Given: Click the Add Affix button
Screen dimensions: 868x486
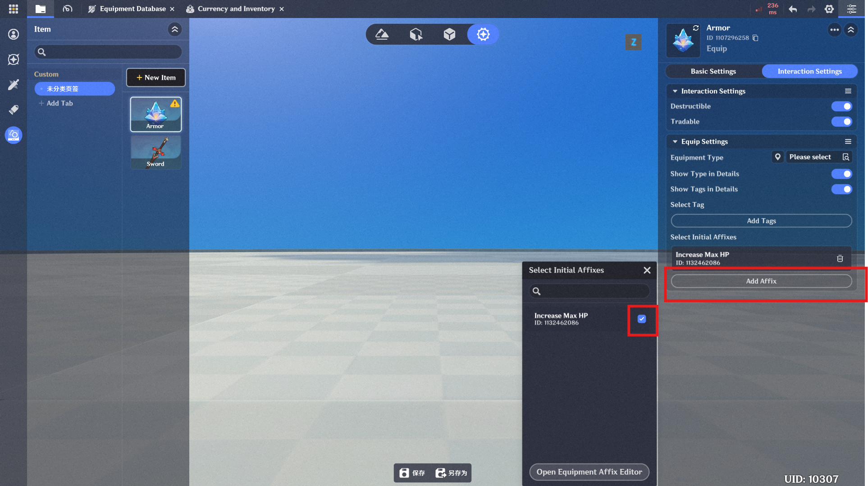Looking at the screenshot, I should tap(761, 281).
